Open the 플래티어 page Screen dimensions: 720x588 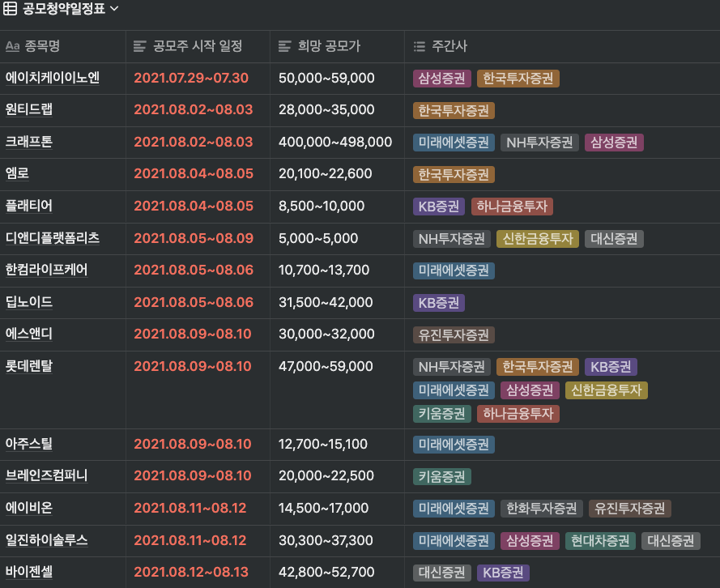pyautogui.click(x=29, y=205)
